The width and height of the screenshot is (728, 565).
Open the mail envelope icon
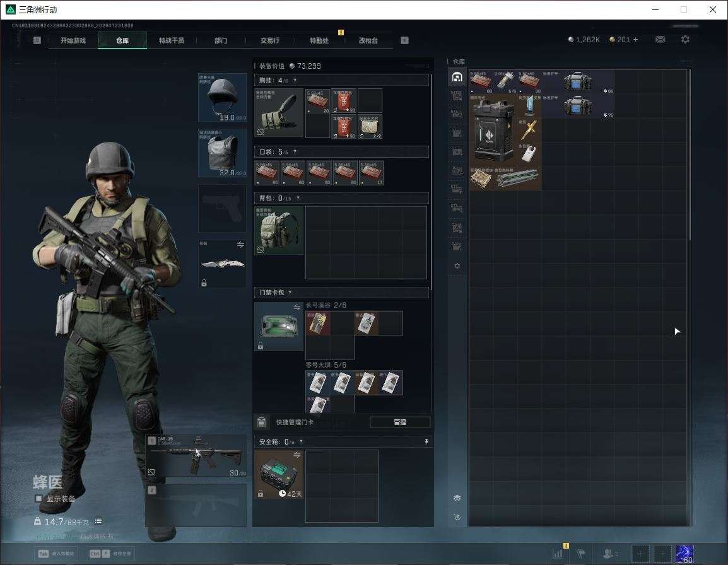click(x=660, y=40)
